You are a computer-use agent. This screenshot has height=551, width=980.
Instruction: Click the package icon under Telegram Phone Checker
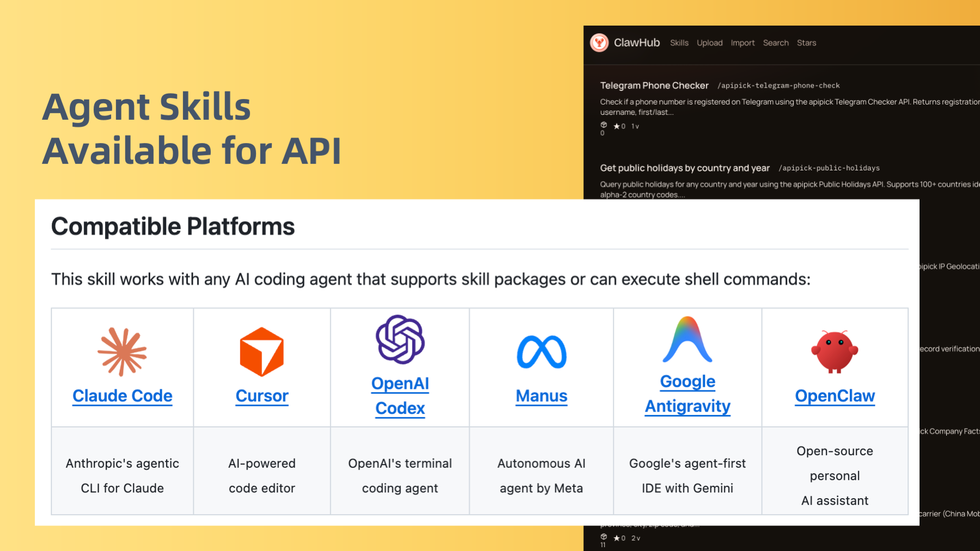(604, 125)
